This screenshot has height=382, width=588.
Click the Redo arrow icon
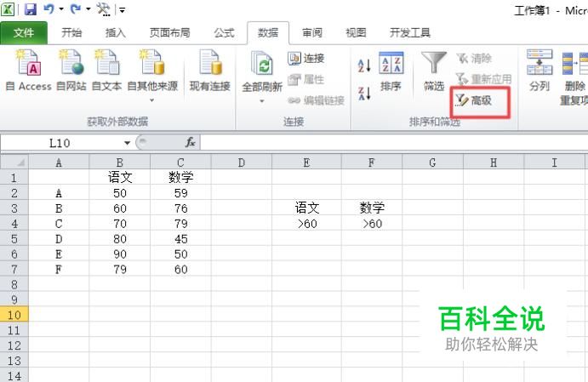(x=76, y=9)
